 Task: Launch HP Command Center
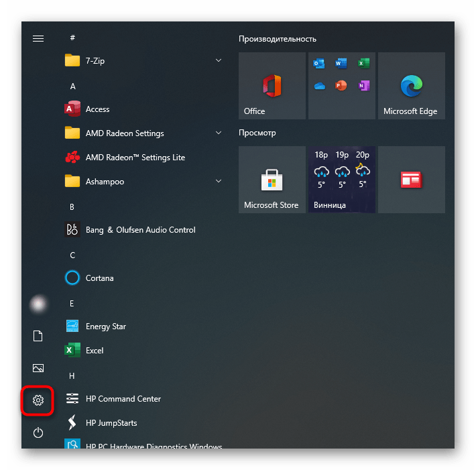[x=143, y=399]
